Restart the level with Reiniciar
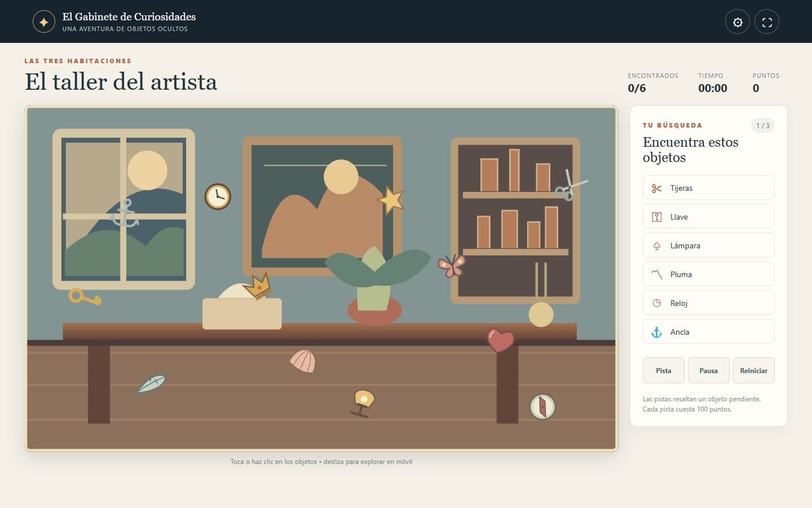812x508 pixels. (x=754, y=370)
